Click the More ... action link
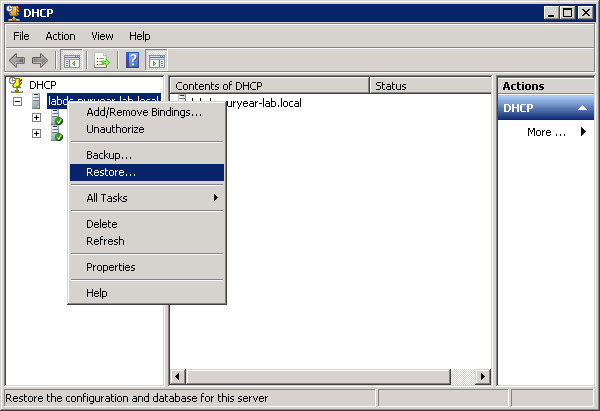This screenshot has height=411, width=600. point(546,132)
